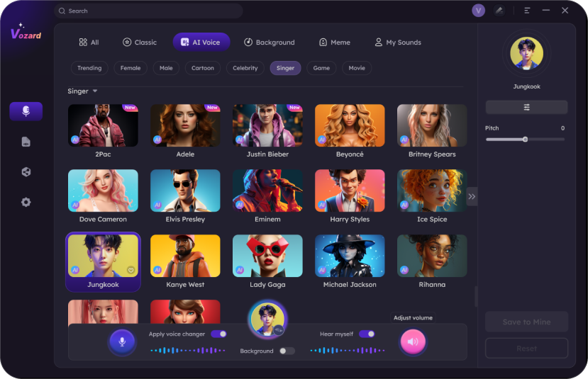The image size is (588, 379).
Task: Turn off the Hear myself switch
Action: tap(367, 334)
